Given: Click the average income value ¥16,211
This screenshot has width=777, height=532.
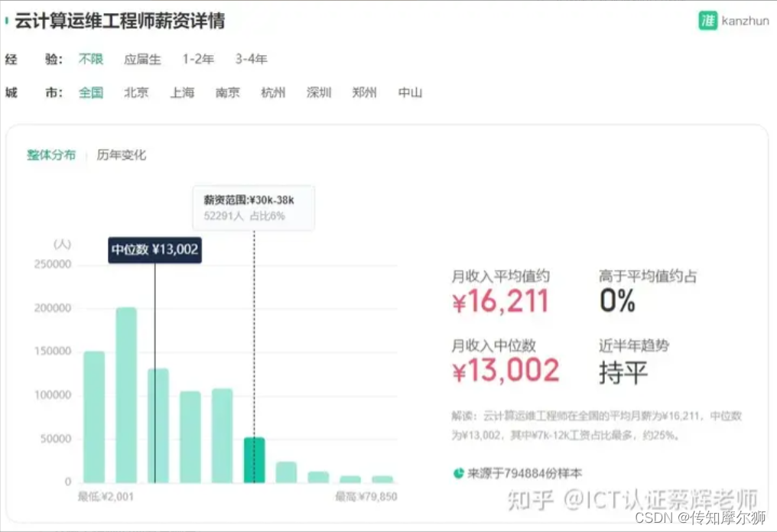Looking at the screenshot, I should [500, 301].
